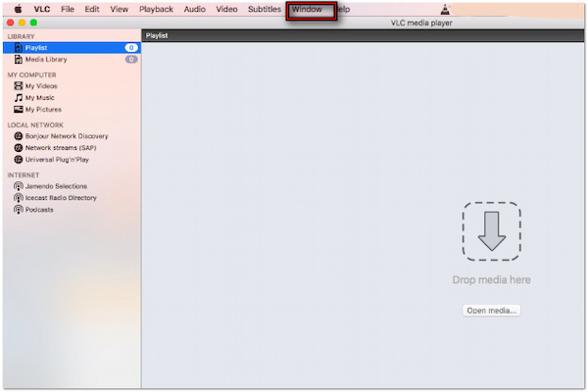Image resolution: width=588 pixels, height=392 pixels.
Task: Open My Videos folder icon
Action: click(18, 86)
